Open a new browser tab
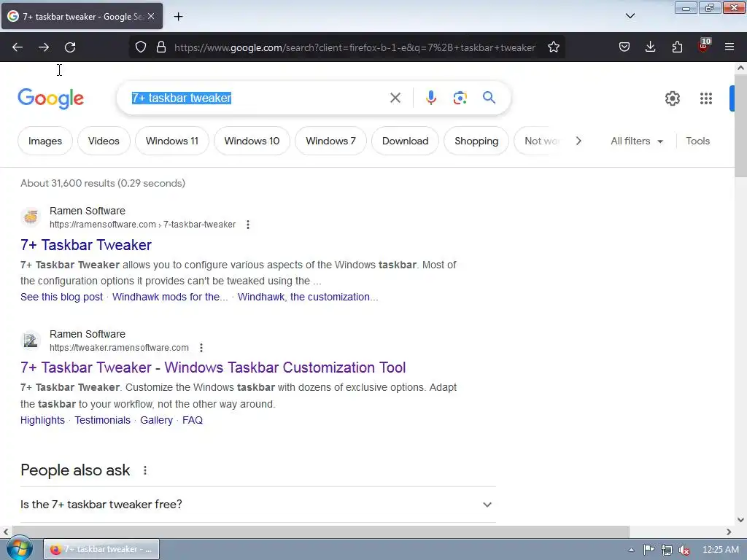 (178, 17)
